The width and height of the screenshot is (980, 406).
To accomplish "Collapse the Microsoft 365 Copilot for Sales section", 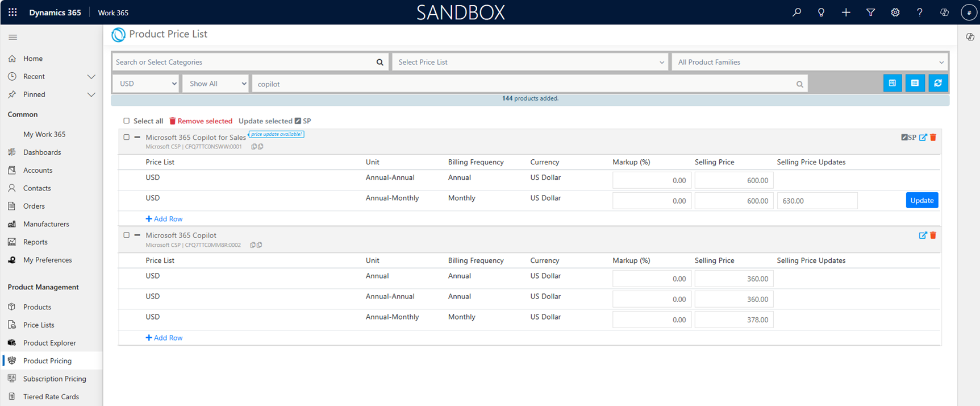I will [x=137, y=137].
